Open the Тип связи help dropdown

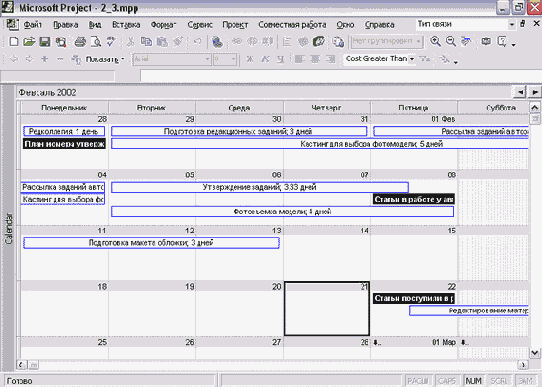[512, 25]
